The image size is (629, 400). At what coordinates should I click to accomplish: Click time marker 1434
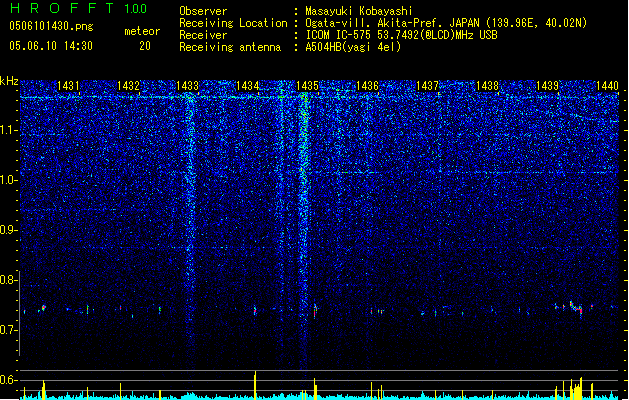(x=248, y=86)
